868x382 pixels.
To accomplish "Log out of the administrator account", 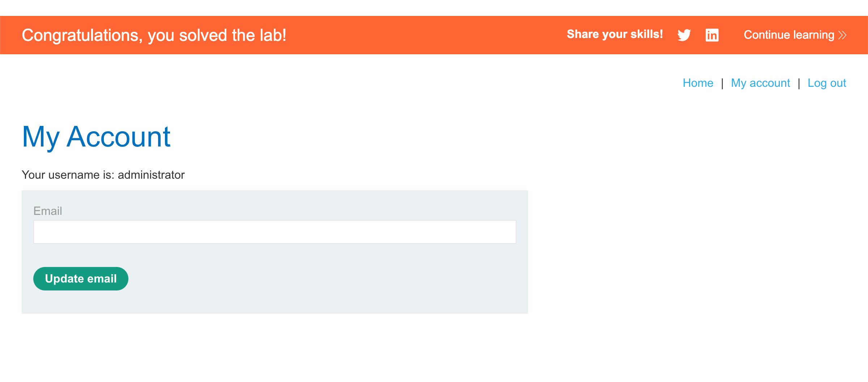I will tap(827, 83).
